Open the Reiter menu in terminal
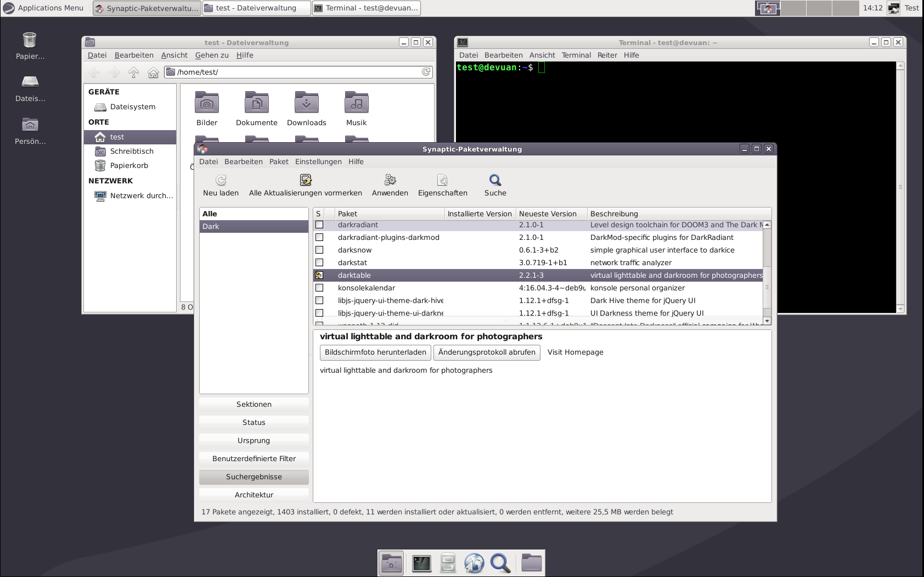 607,55
